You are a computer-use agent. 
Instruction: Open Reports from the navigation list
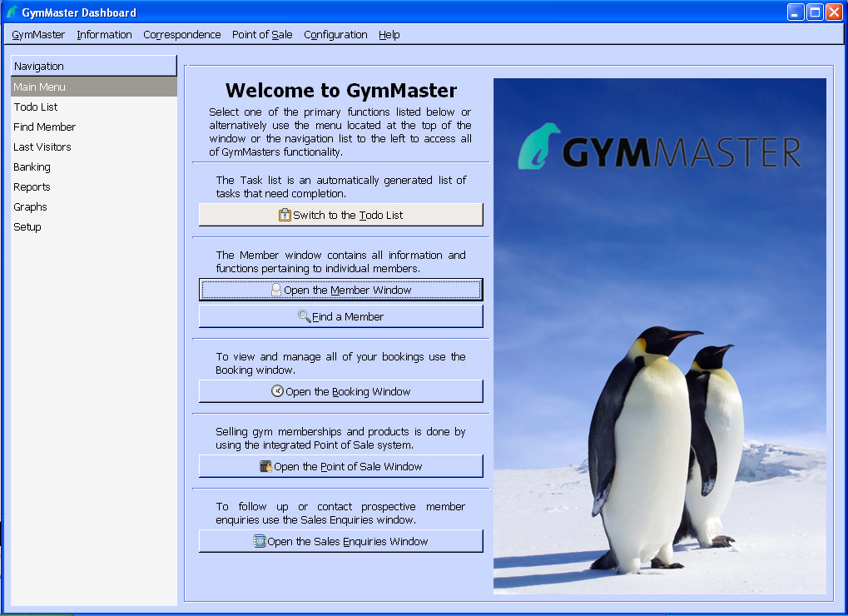(32, 186)
